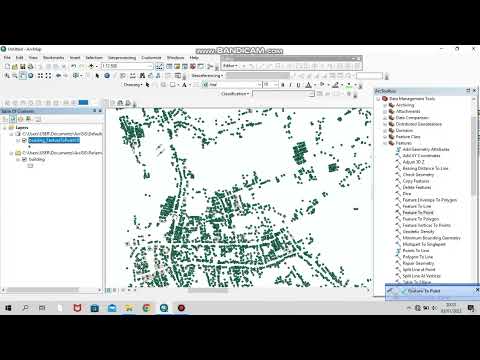The height and width of the screenshot is (360, 480).
Task: Click the point symbol under Building_FeatureToPoint
Action: pyautogui.click(x=29, y=147)
